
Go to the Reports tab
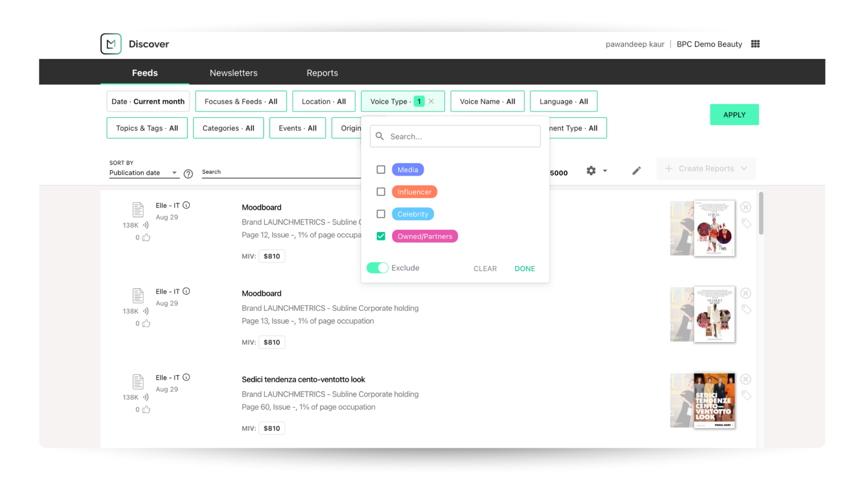coord(322,73)
